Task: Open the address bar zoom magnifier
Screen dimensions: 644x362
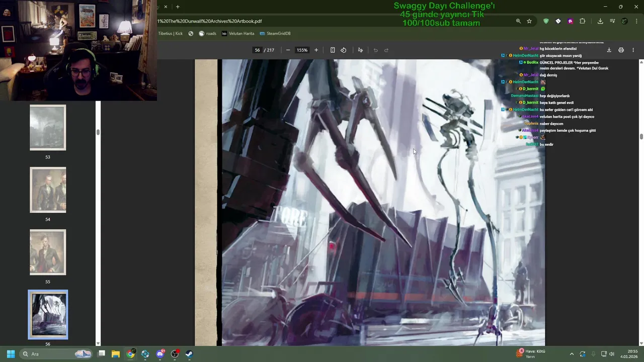Action: coord(518,21)
